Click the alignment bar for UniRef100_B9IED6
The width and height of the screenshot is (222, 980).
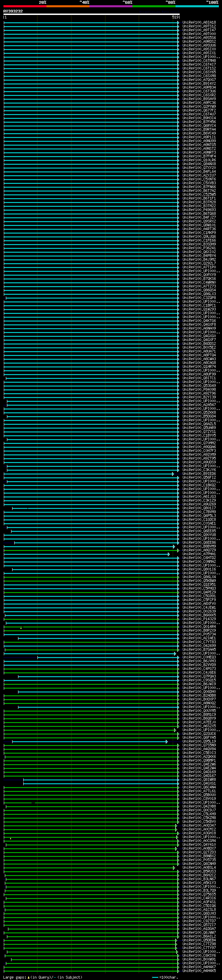pos(89,474)
